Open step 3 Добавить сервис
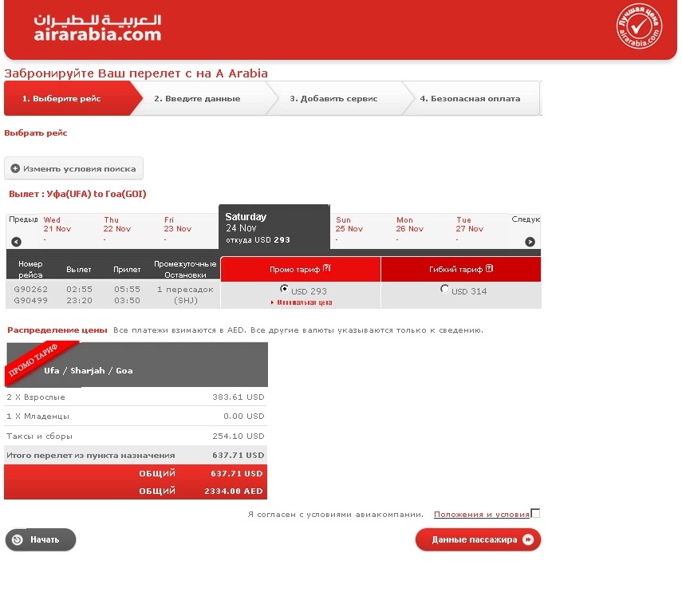682x616 pixels. (333, 99)
